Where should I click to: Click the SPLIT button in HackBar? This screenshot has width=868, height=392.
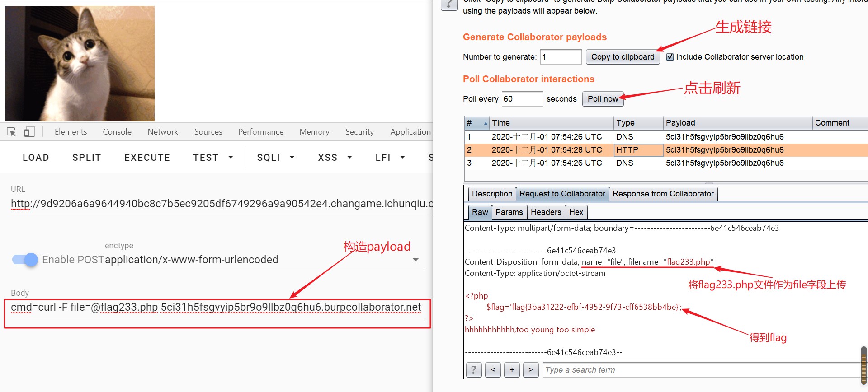(x=86, y=158)
